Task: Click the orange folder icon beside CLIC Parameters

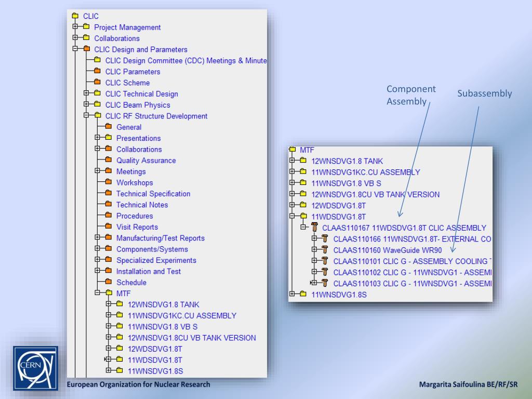Action: pos(97,71)
